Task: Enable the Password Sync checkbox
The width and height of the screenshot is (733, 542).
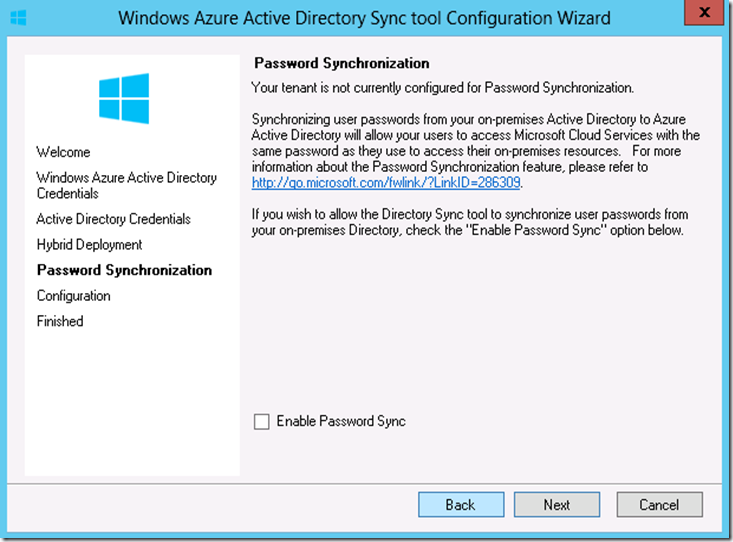Action: [x=261, y=421]
